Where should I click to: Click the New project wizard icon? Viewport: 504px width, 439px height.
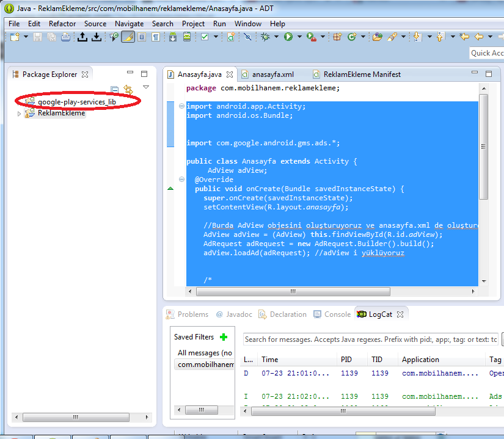pos(15,37)
